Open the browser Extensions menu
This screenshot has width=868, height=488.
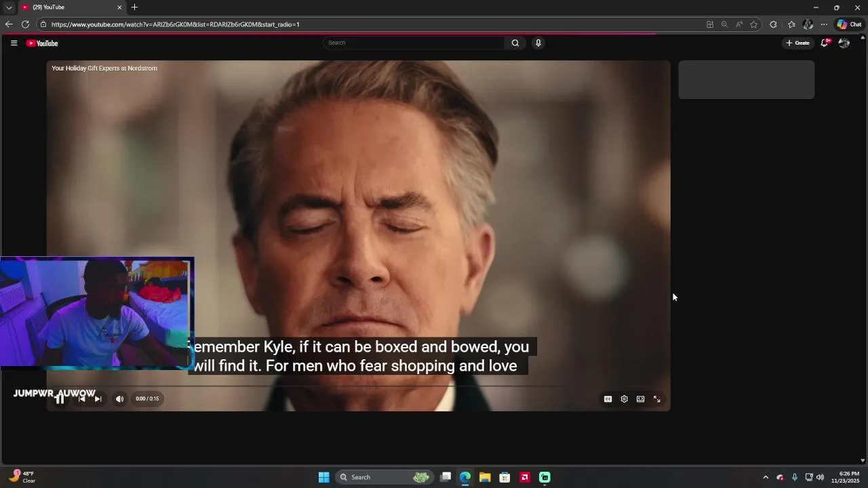tap(773, 24)
